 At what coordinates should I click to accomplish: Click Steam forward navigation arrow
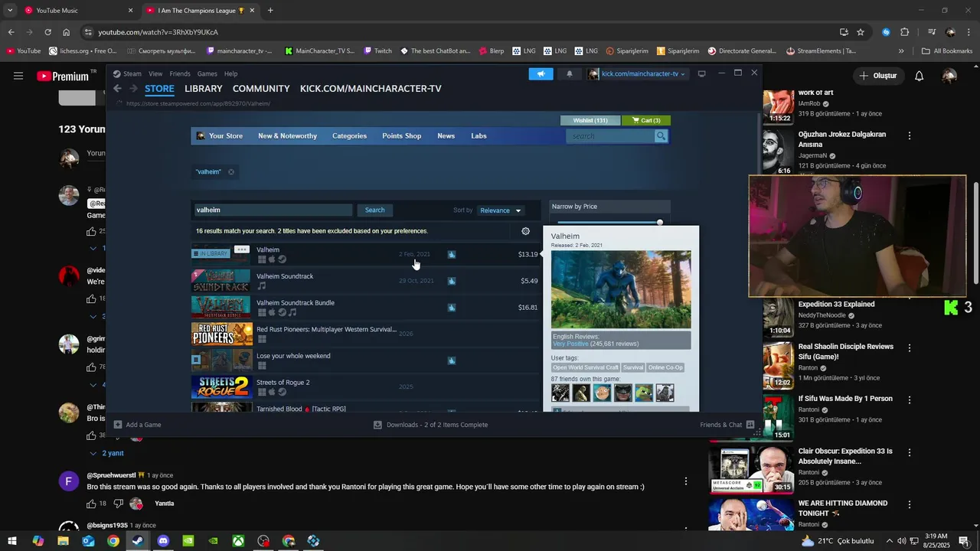tap(134, 89)
